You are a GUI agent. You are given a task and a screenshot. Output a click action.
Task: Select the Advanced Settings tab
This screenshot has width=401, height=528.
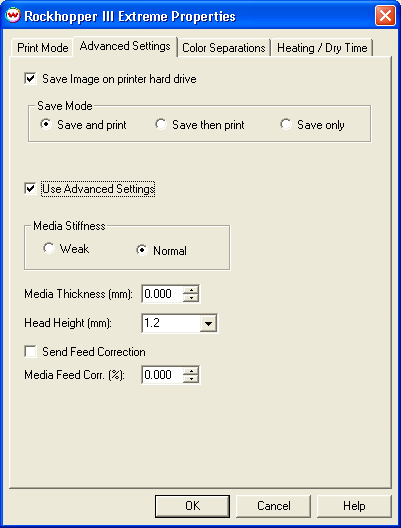[x=125, y=46]
